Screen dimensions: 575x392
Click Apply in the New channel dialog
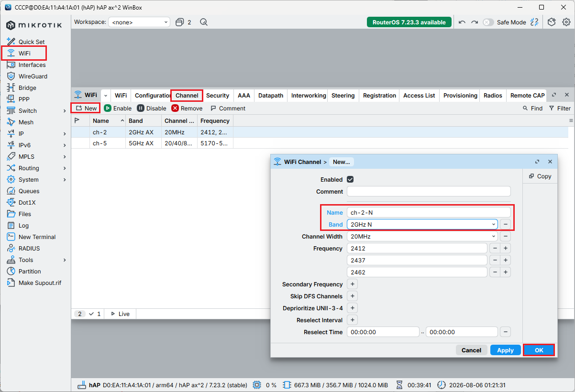[505, 350]
